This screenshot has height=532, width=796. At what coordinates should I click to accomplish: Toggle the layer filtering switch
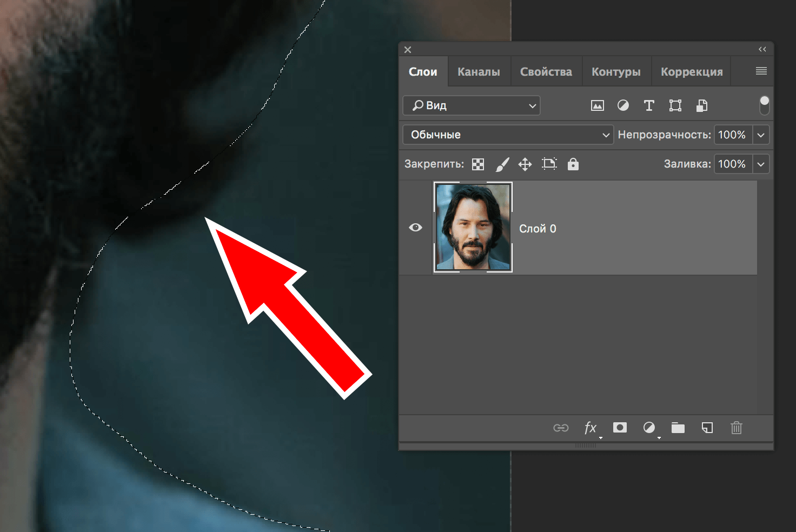click(764, 105)
